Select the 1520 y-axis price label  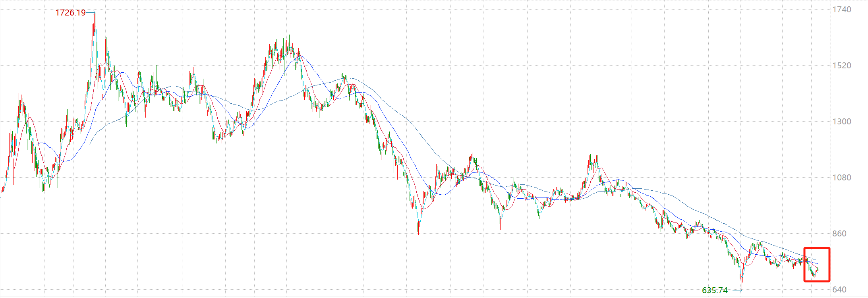pyautogui.click(x=842, y=66)
